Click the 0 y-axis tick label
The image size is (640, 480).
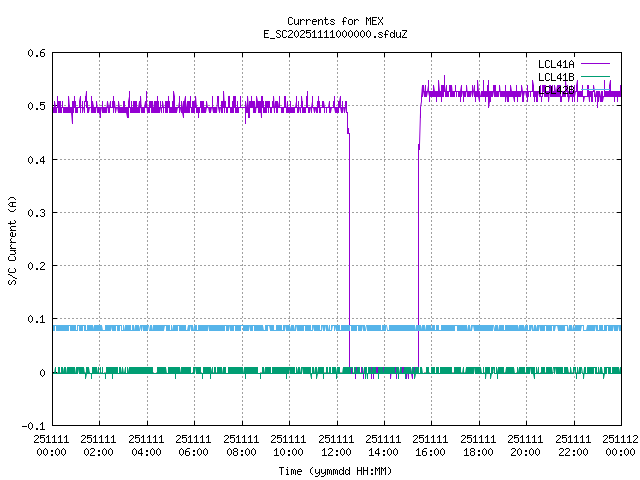point(41,373)
